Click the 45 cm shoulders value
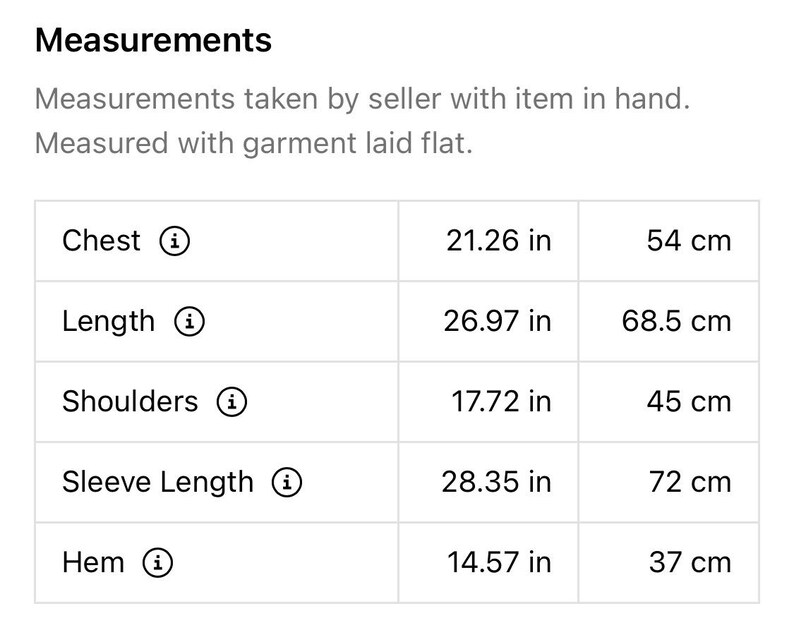The image size is (794, 623). point(689,402)
